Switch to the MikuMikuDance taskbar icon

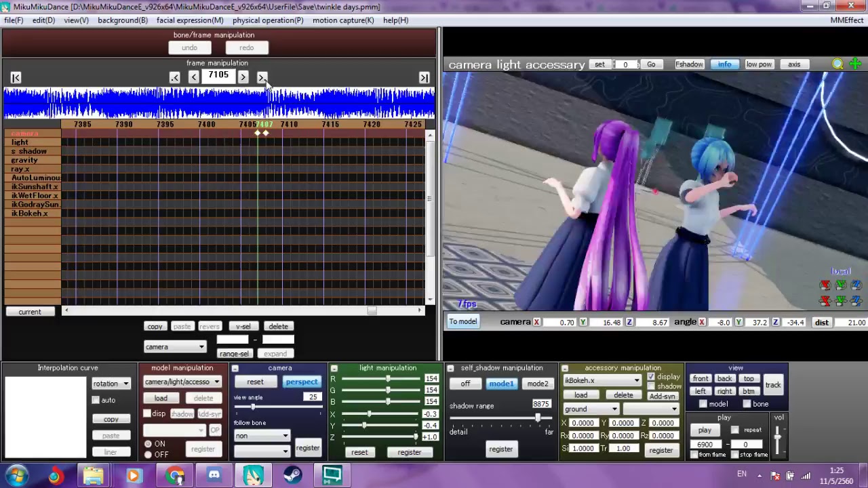click(254, 476)
